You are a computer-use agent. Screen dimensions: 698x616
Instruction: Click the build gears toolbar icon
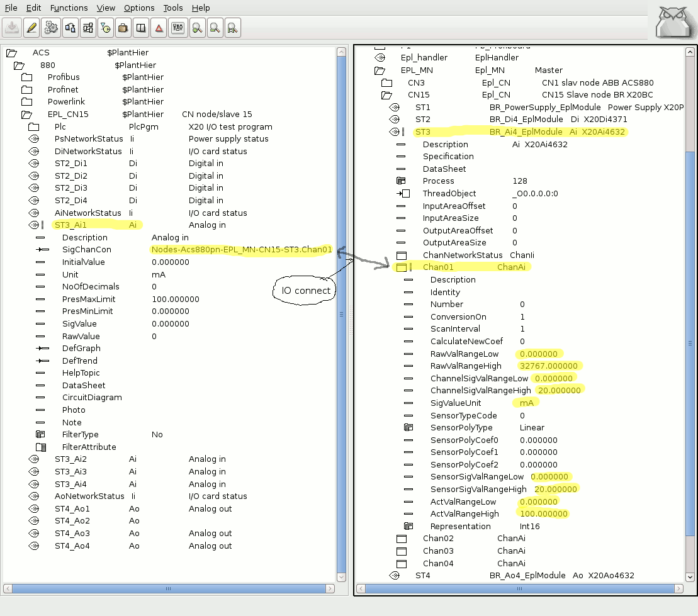(51, 28)
